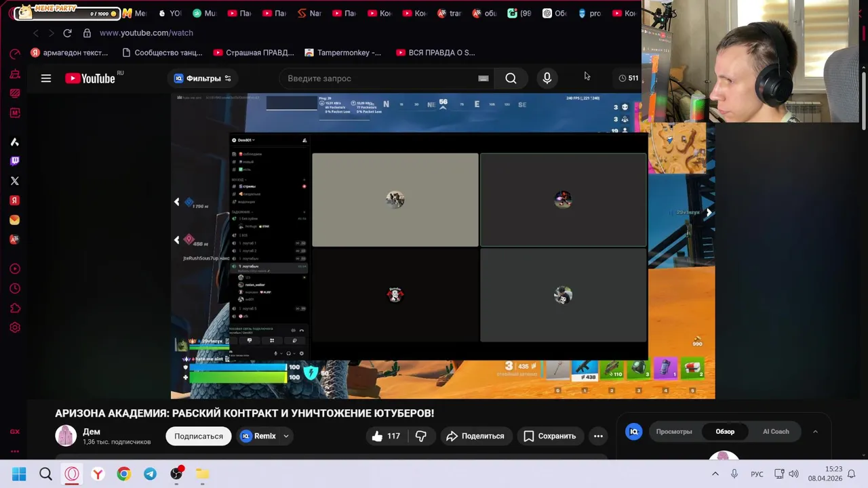Open the армагедон текст bookmark
This screenshot has width=868, height=488.
pos(69,52)
